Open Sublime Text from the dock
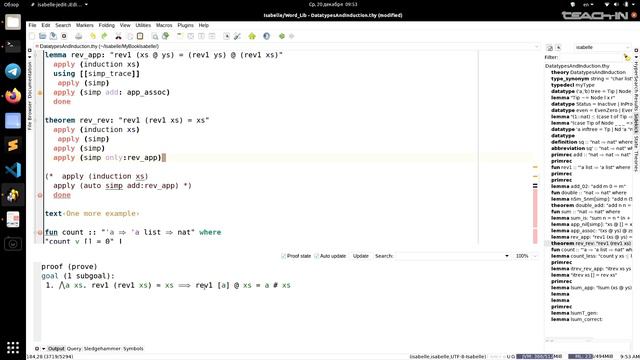 13,145
